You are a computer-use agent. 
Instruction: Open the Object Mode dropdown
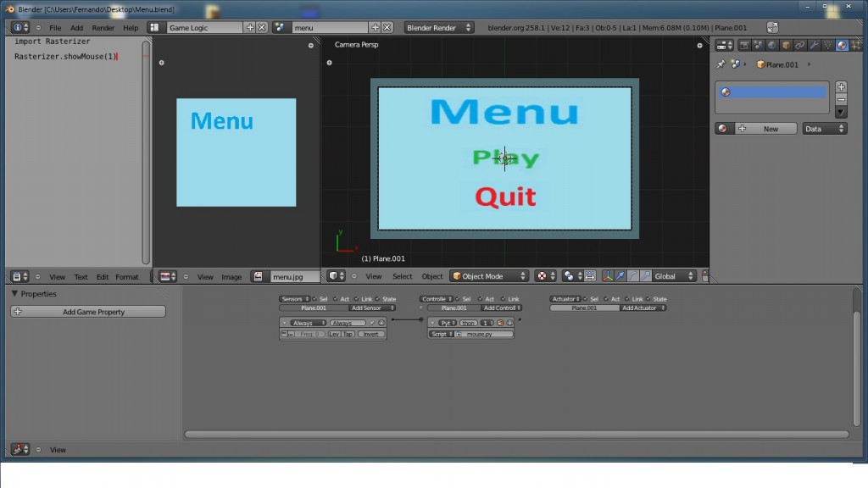[489, 275]
